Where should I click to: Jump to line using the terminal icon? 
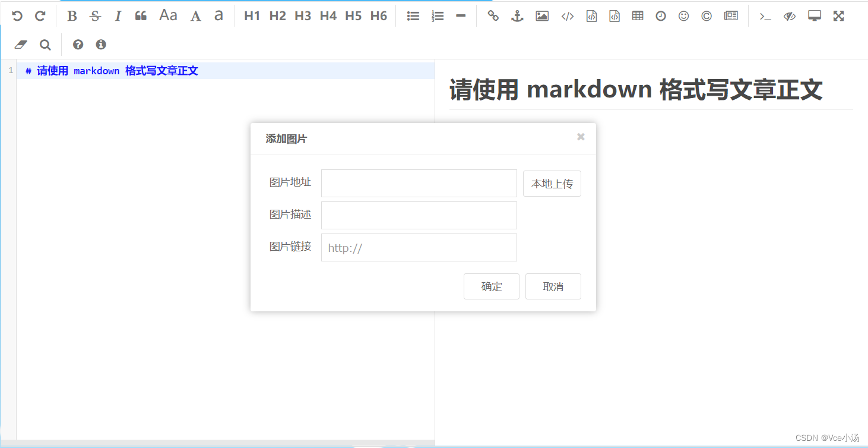[x=765, y=16]
